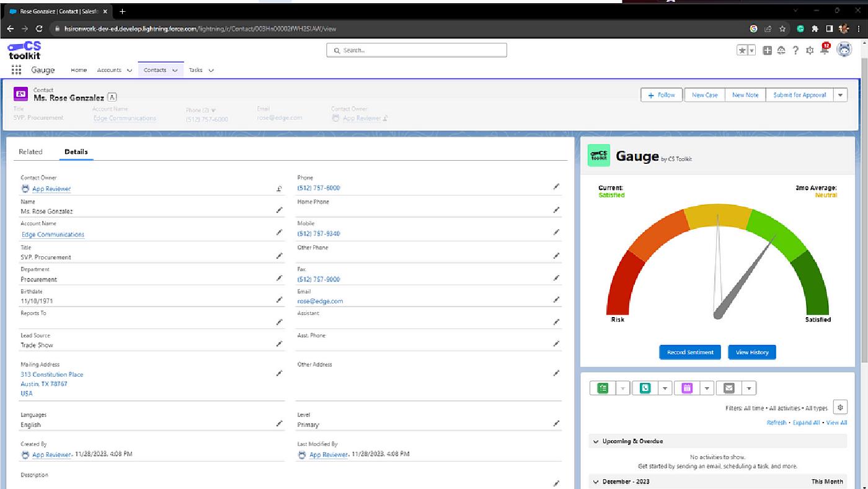Switch to the Related tab

coord(30,151)
